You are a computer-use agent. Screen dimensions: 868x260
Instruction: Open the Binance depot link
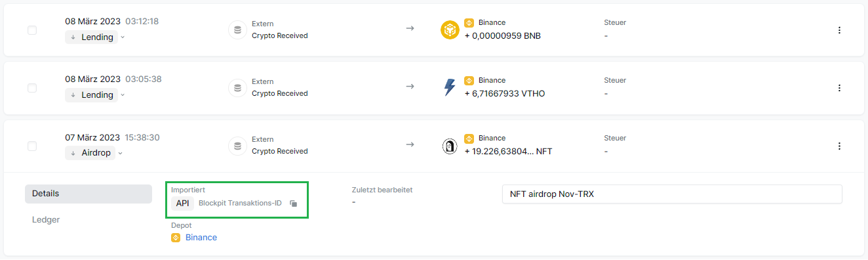tap(201, 238)
